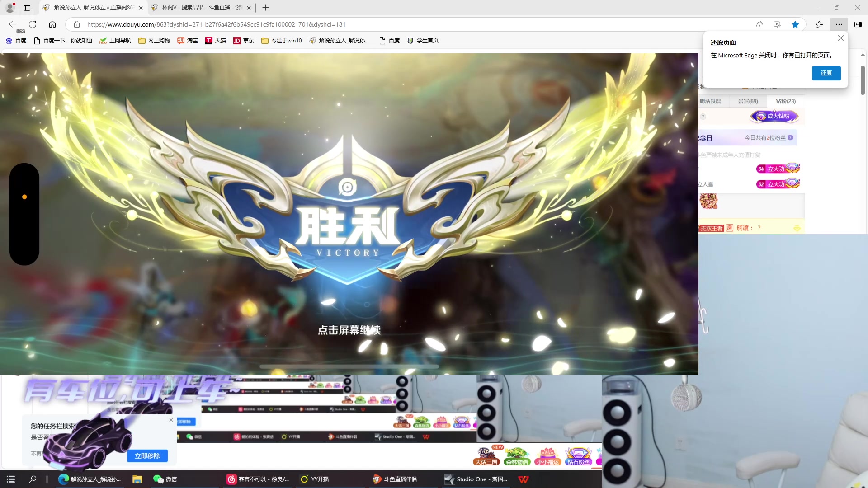The image size is (868, 488).
Task: Expand the 专注于win10 bookmark folder
Action: click(281, 41)
